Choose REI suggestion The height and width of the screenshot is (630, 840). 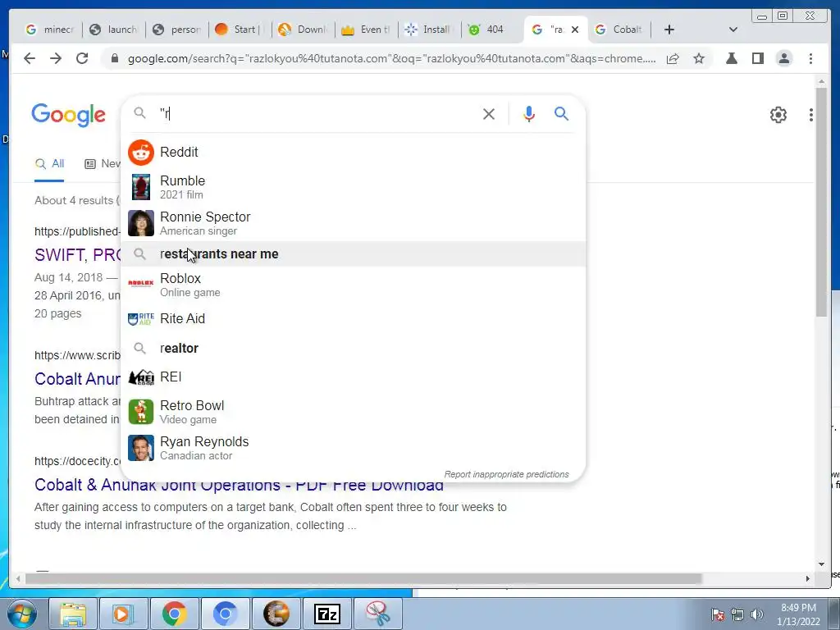click(354, 377)
